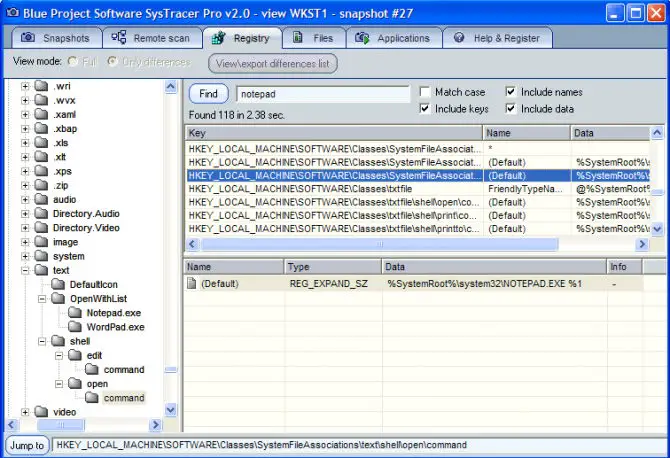670x458 pixels.
Task: Toggle the Include names checkbox
Action: click(x=510, y=91)
